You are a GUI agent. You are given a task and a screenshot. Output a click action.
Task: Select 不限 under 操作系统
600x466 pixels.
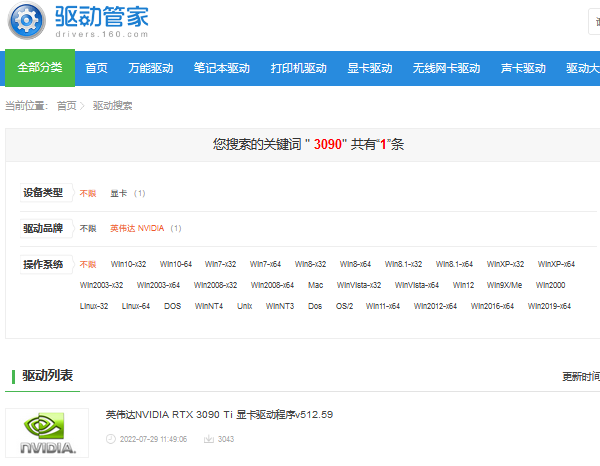[88, 264]
